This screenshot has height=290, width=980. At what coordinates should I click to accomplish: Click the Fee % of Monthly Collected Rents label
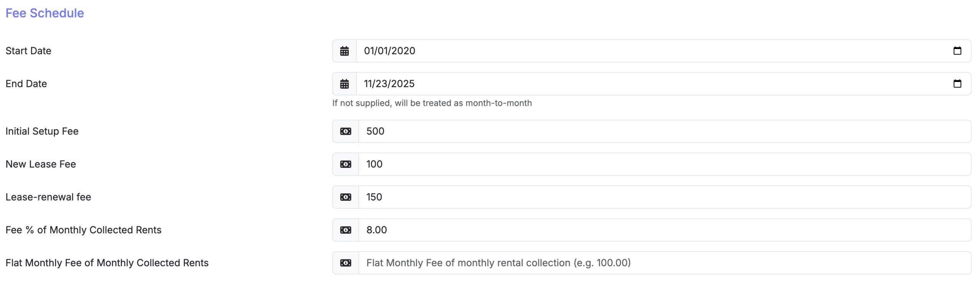coord(83,230)
